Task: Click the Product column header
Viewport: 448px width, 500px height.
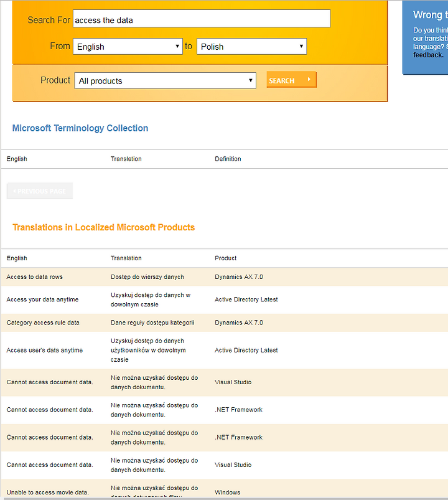Action: pyautogui.click(x=226, y=258)
